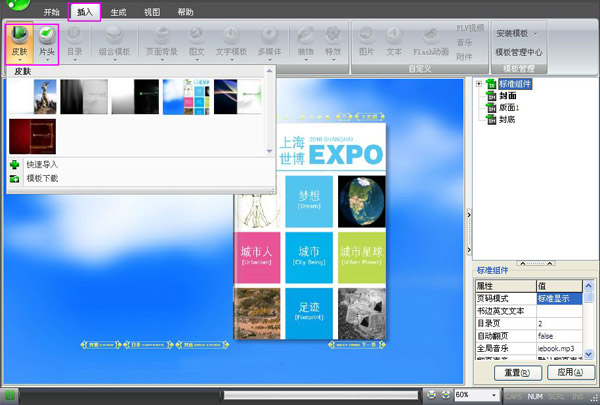Open dropdown arrow under 文字模板
This screenshot has width=600, height=405.
pyautogui.click(x=231, y=60)
